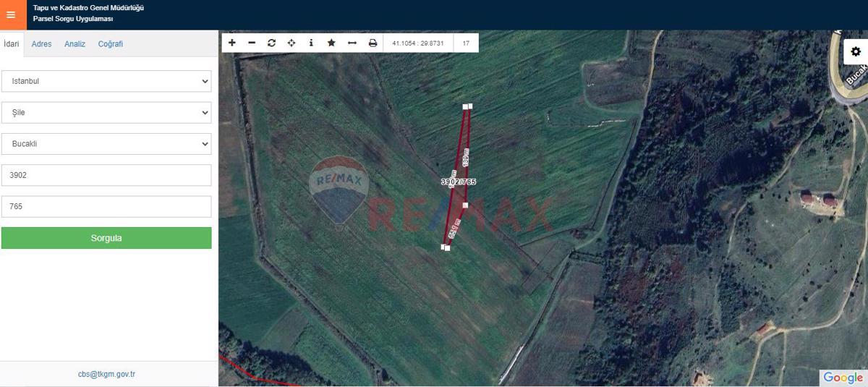The width and height of the screenshot is (868, 387).
Task: Switch to the Adres tab
Action: (41, 44)
